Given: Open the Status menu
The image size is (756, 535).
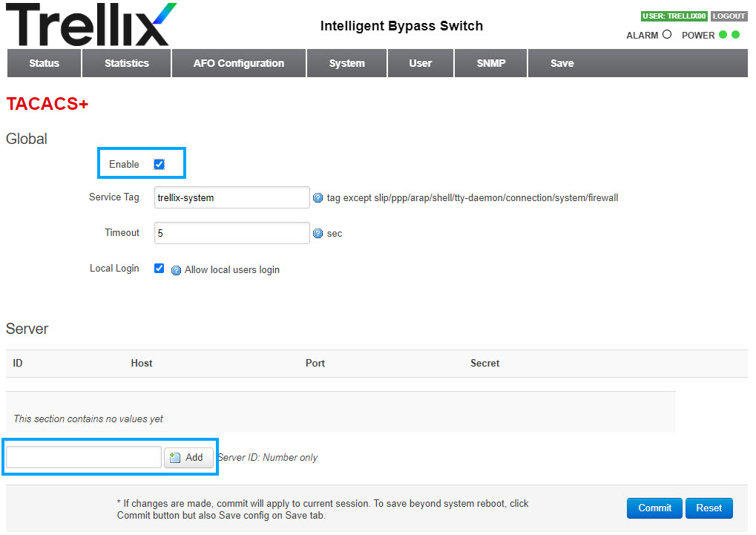Looking at the screenshot, I should click(44, 63).
